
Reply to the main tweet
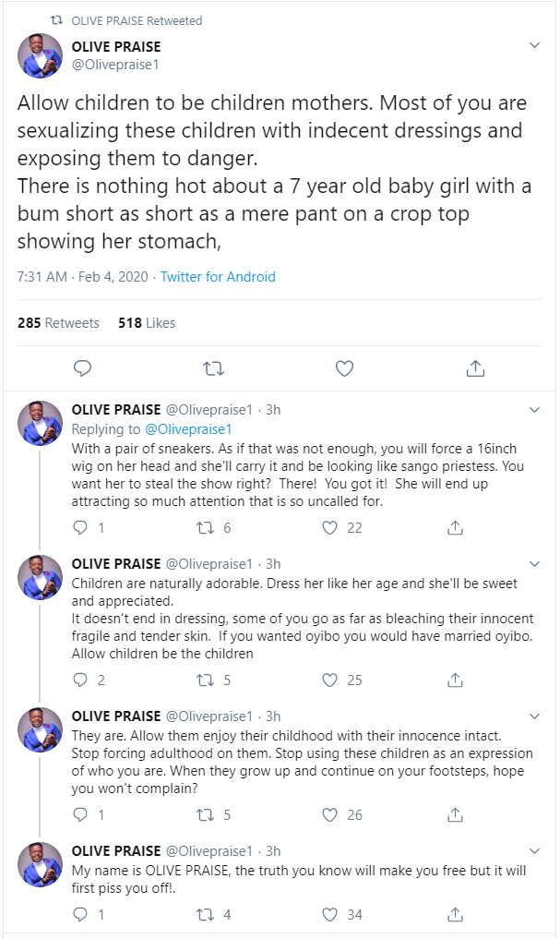pyautogui.click(x=82, y=368)
